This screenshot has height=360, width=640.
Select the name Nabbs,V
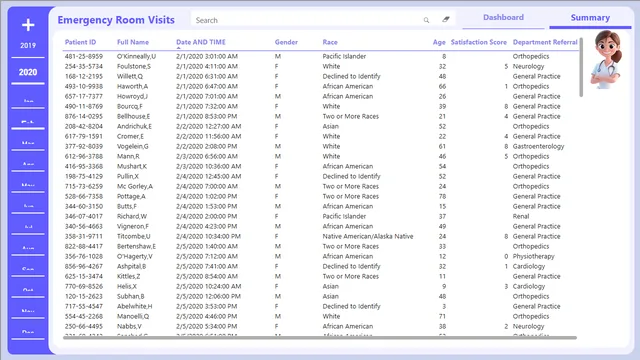coord(129,326)
